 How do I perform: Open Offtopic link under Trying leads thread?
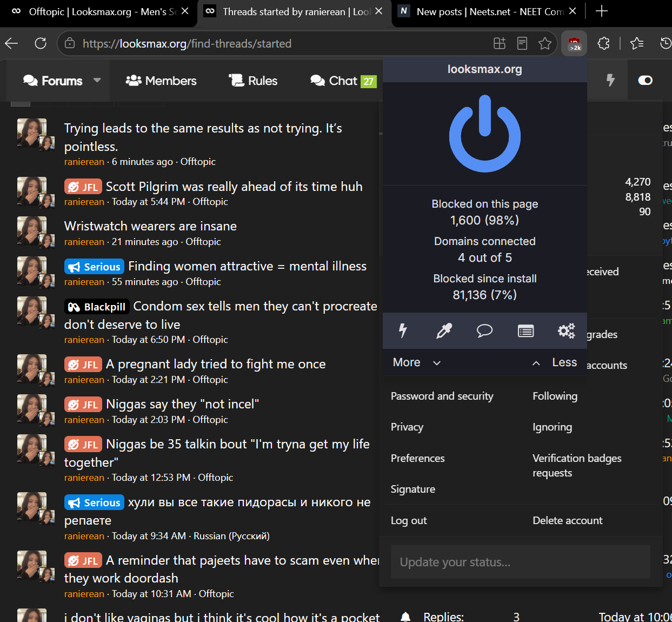[198, 162]
